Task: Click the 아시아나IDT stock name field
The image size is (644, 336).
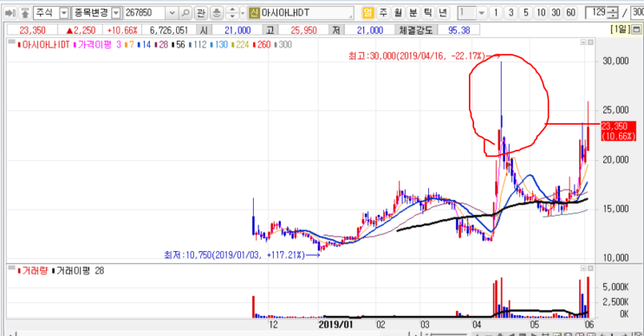Action: tap(306, 13)
